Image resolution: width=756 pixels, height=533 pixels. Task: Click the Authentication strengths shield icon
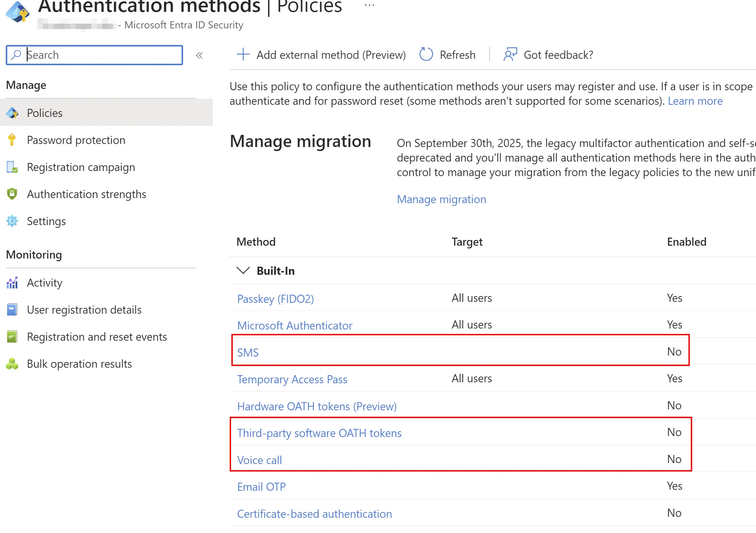click(x=12, y=194)
